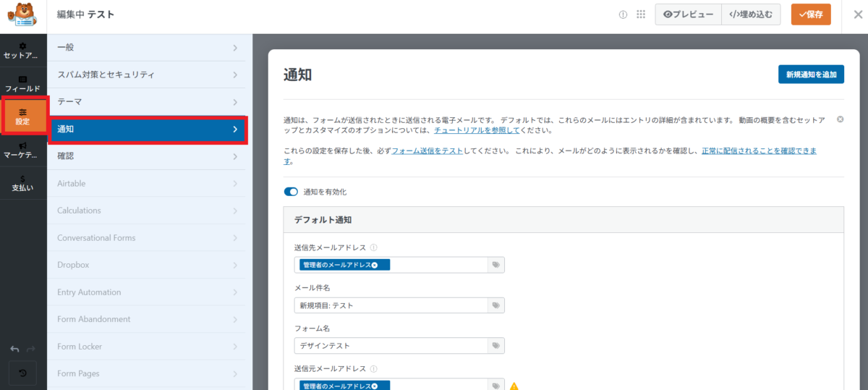The height and width of the screenshot is (390, 868).
Task: Click the WPForms bear logo
Action: pyautogui.click(x=22, y=14)
